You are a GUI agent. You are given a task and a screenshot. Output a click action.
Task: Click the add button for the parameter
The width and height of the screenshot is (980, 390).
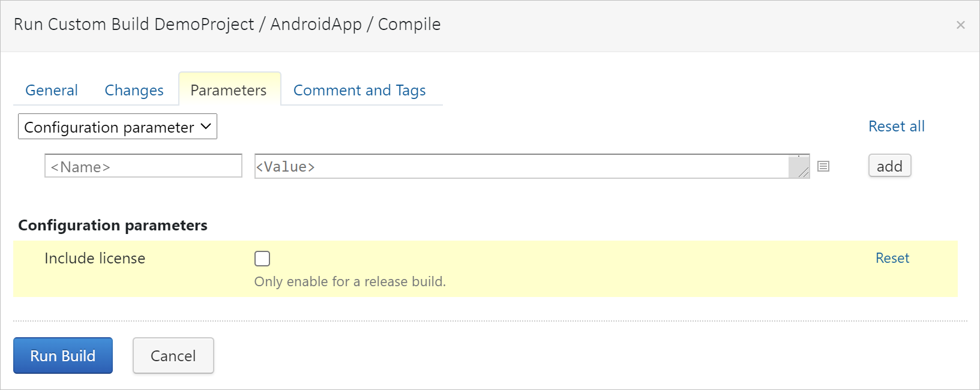click(889, 166)
